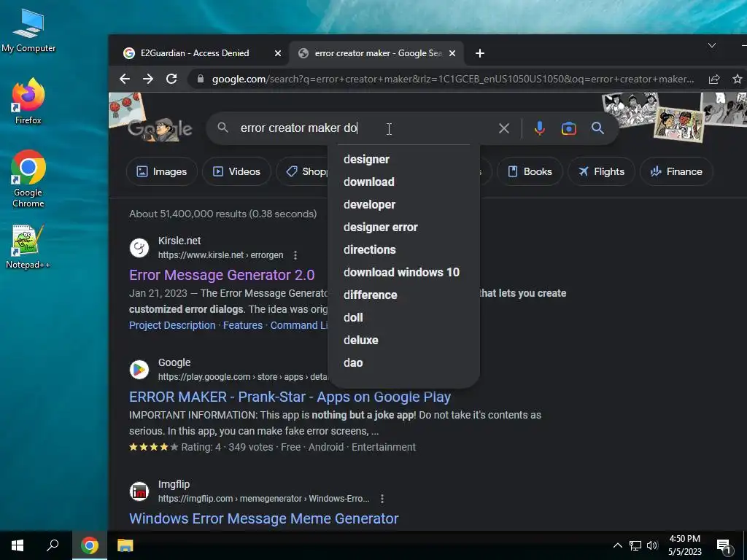Go forward using the browser forward arrow
This screenshot has height=560, width=747.
click(148, 79)
